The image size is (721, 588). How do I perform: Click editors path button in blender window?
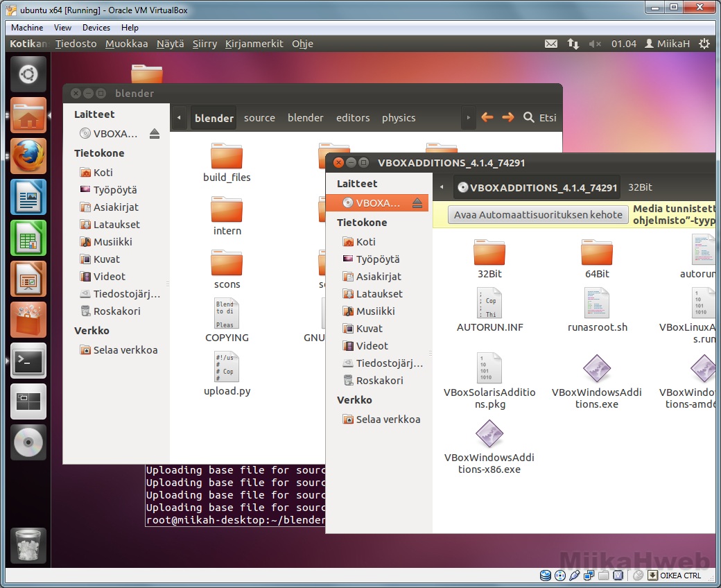pos(353,118)
